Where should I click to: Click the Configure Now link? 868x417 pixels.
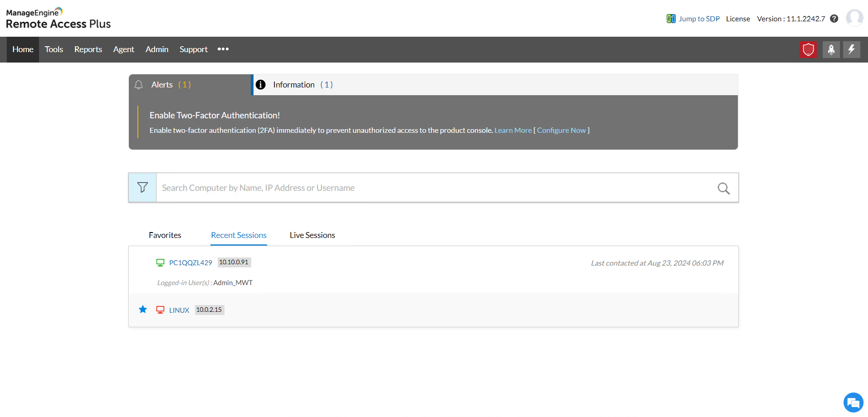point(561,131)
